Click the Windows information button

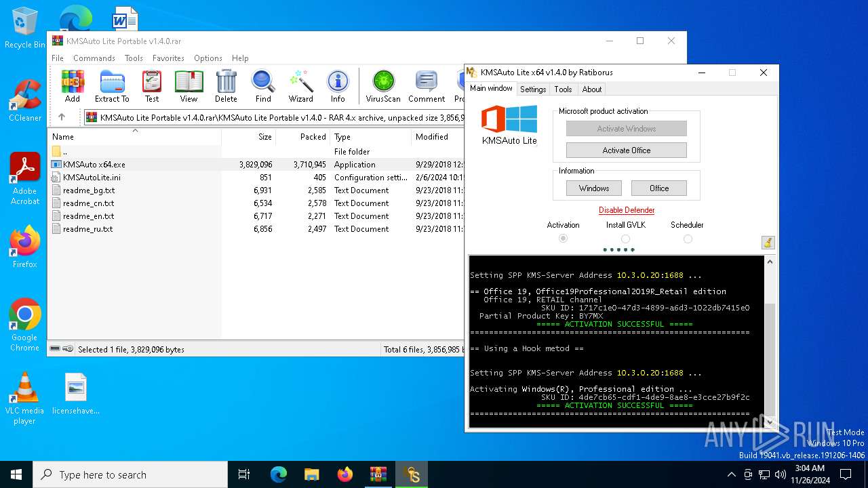(x=594, y=188)
